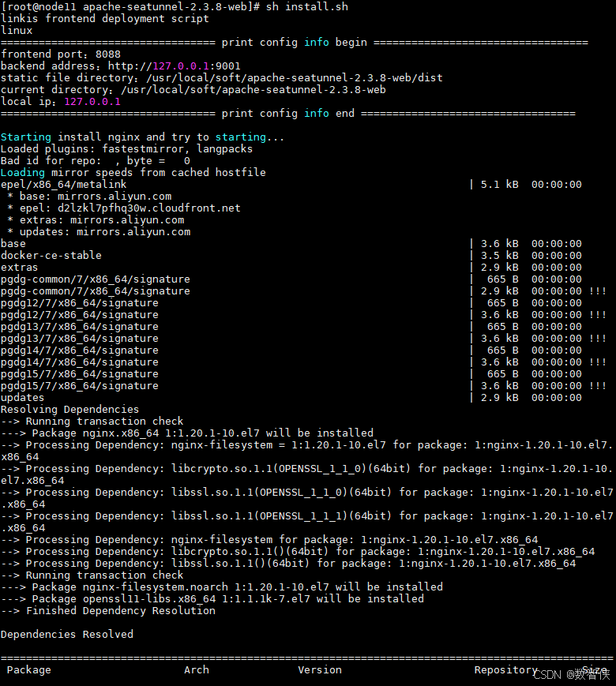Click 'Loaded plugins: fastestmirror, langpacks' line

[126, 148]
